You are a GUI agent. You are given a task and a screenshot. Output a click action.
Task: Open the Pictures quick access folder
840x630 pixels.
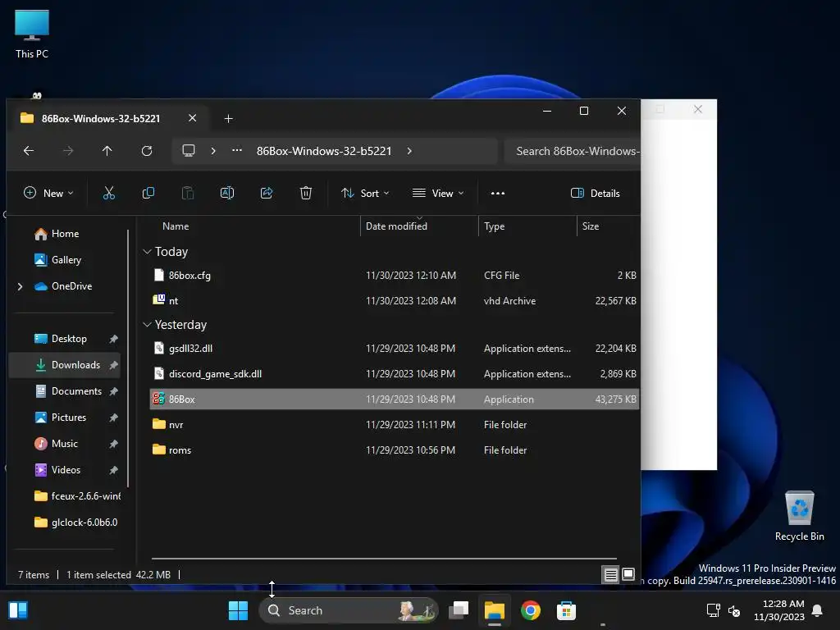pyautogui.click(x=69, y=418)
